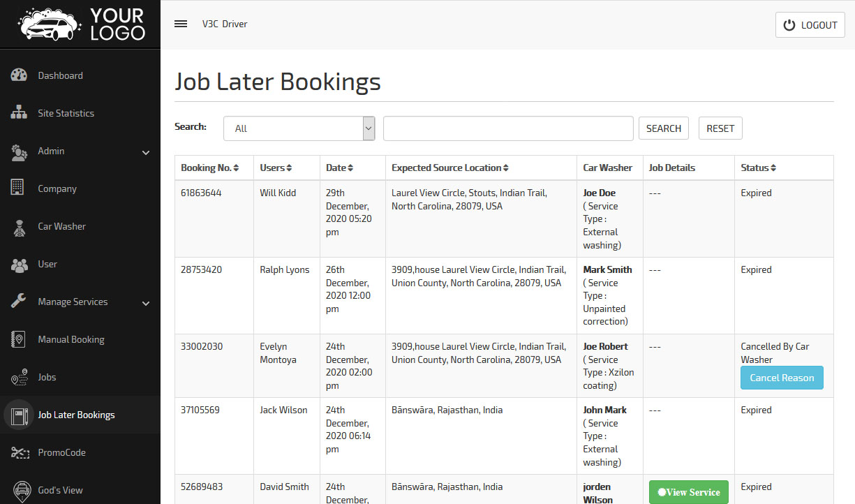Expand the Manage Services submenu chevron
The width and height of the screenshot is (855, 504).
pos(146,303)
